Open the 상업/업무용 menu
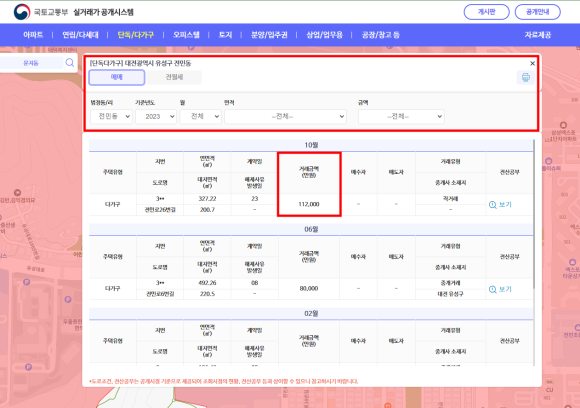 click(324, 35)
